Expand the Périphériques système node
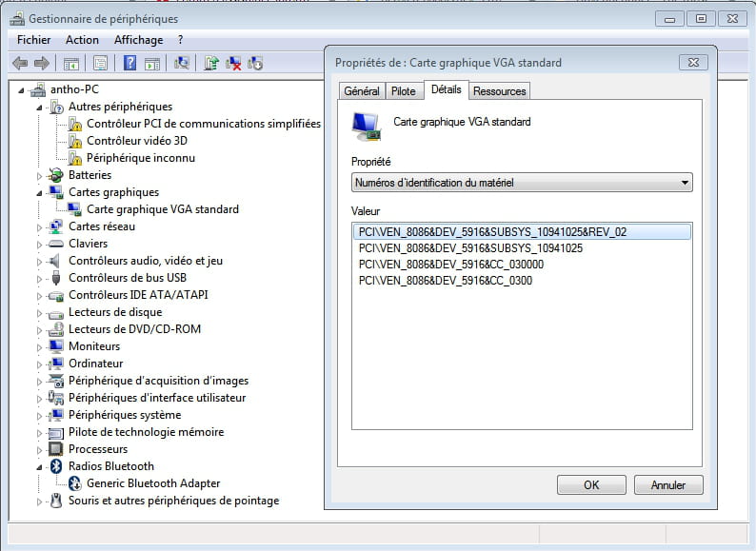Viewport: 756px width, 551px height. tap(40, 416)
